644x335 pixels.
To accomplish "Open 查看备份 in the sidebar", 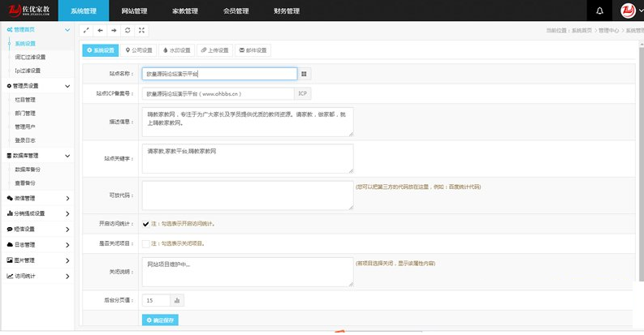I will point(25,183).
